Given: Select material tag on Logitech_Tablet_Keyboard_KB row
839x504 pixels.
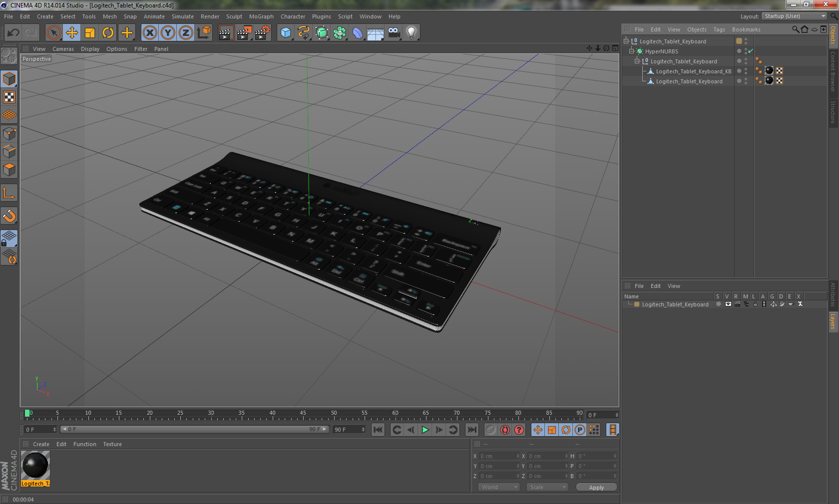Looking at the screenshot, I should [x=769, y=71].
